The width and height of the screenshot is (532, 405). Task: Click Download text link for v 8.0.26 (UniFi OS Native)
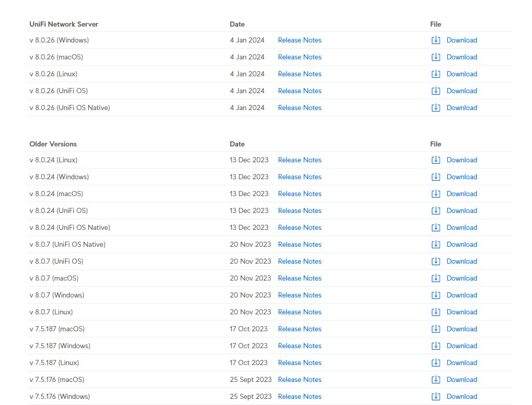462,108
